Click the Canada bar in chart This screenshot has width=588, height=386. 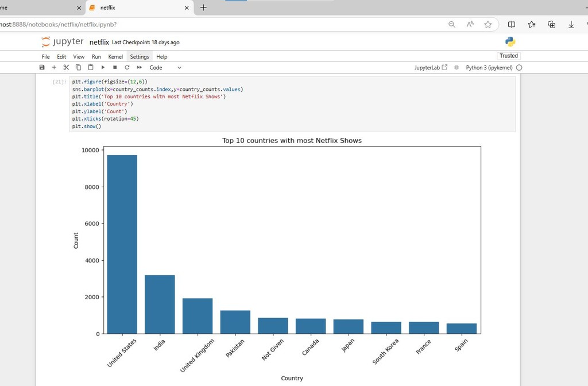[311, 326]
